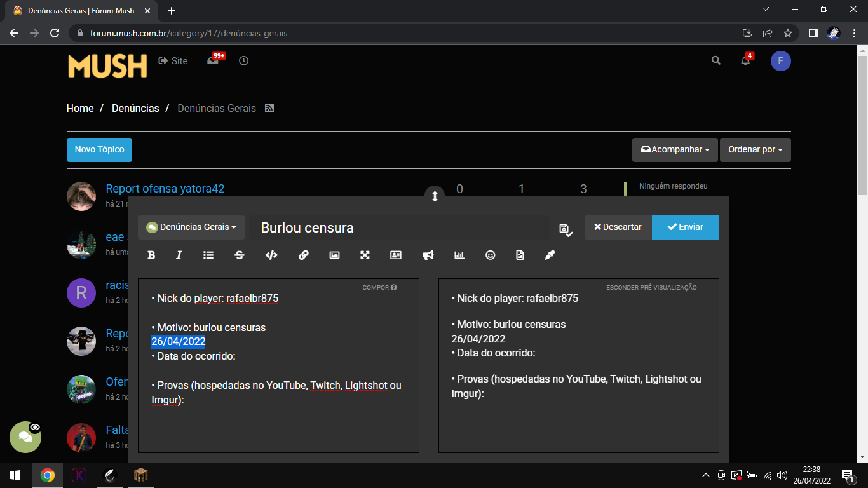
Task: Click the megaphone icon in composer toolbar
Action: tap(428, 255)
